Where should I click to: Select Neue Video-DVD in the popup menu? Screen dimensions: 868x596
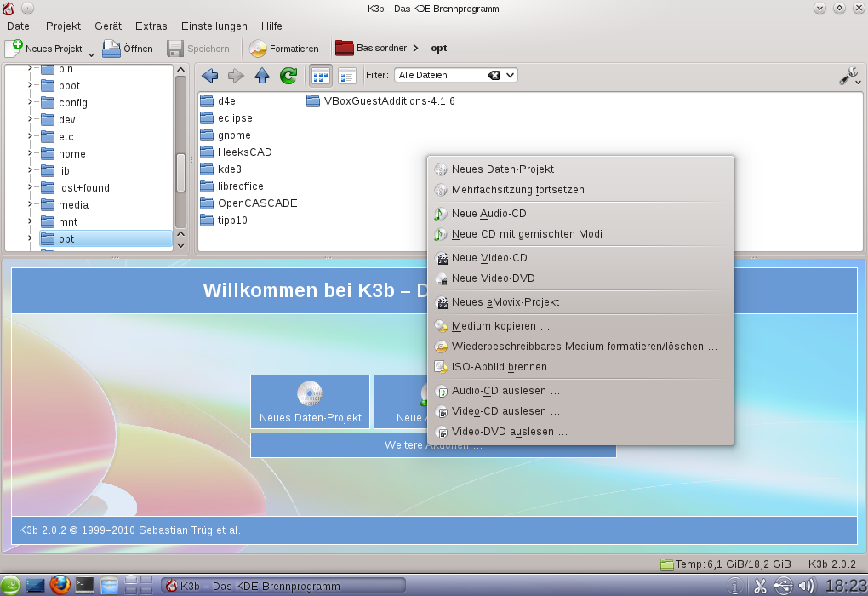pos(580,278)
